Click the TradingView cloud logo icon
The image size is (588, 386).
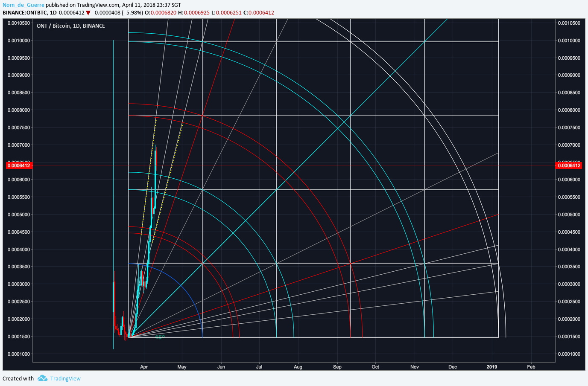click(42, 378)
